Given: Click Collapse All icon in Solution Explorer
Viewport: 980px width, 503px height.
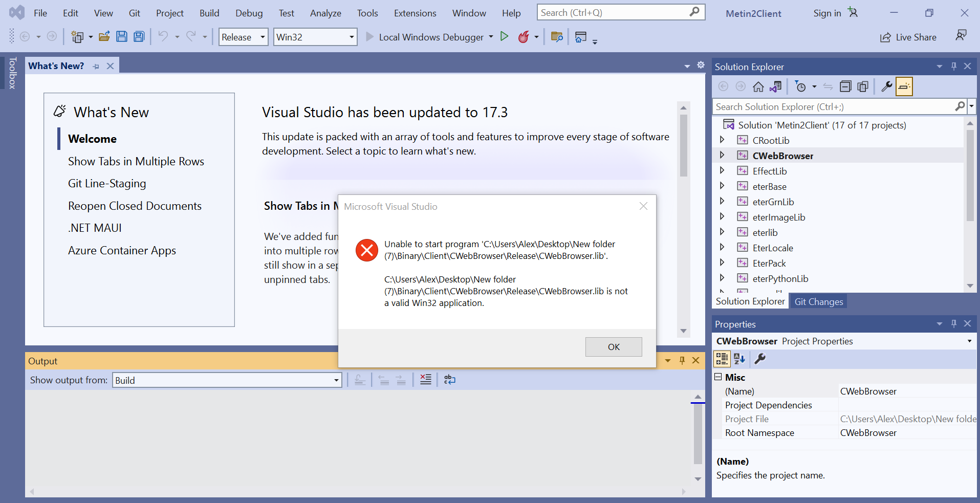Looking at the screenshot, I should tap(845, 87).
